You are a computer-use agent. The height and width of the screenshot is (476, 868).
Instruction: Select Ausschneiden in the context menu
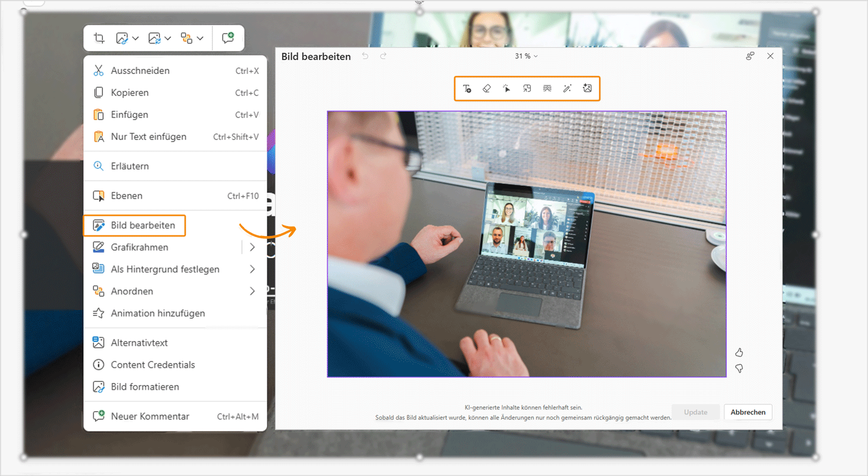pos(140,71)
